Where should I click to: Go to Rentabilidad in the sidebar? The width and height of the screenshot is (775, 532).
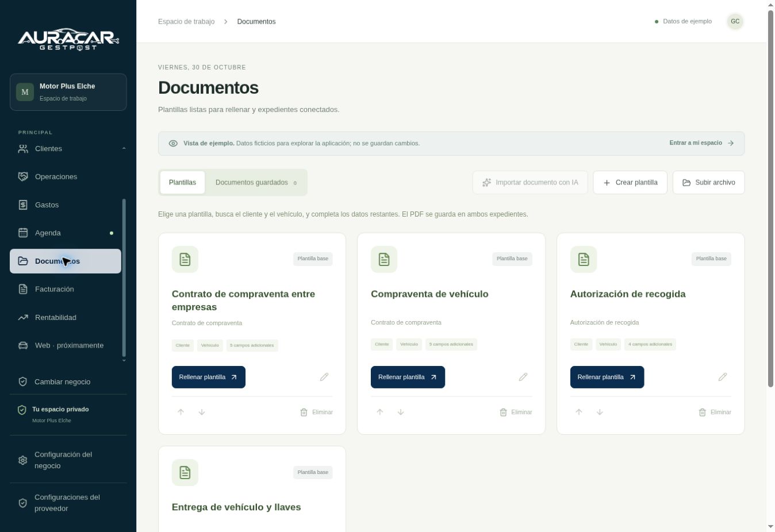(66, 318)
